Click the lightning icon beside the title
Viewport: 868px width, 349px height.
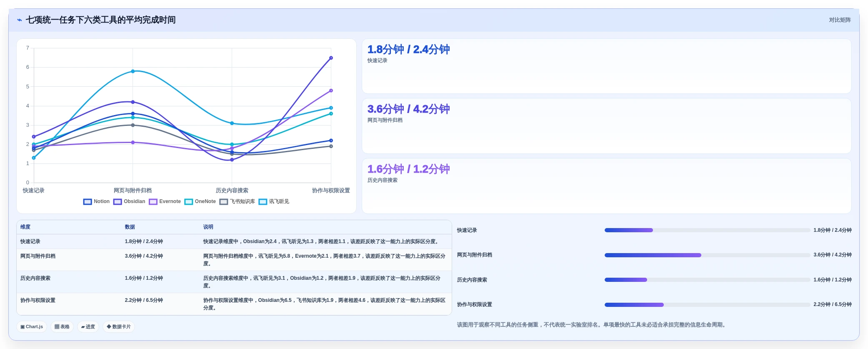click(x=20, y=20)
